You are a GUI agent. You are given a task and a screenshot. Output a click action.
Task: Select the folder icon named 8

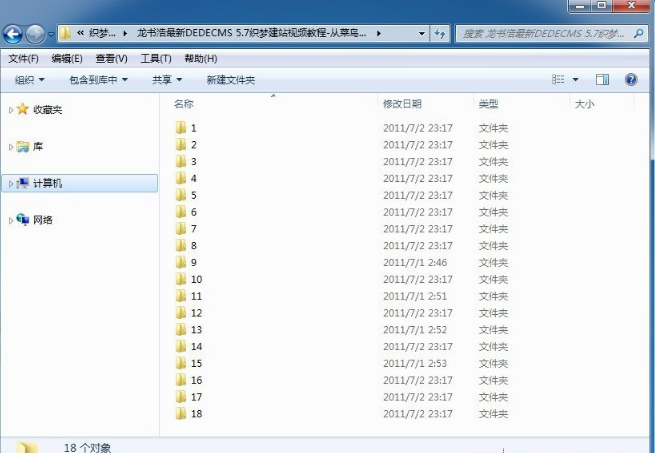click(181, 245)
